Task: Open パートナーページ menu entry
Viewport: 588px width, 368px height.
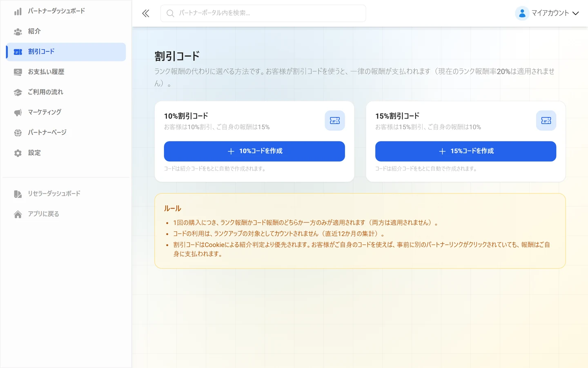Action: [66, 133]
